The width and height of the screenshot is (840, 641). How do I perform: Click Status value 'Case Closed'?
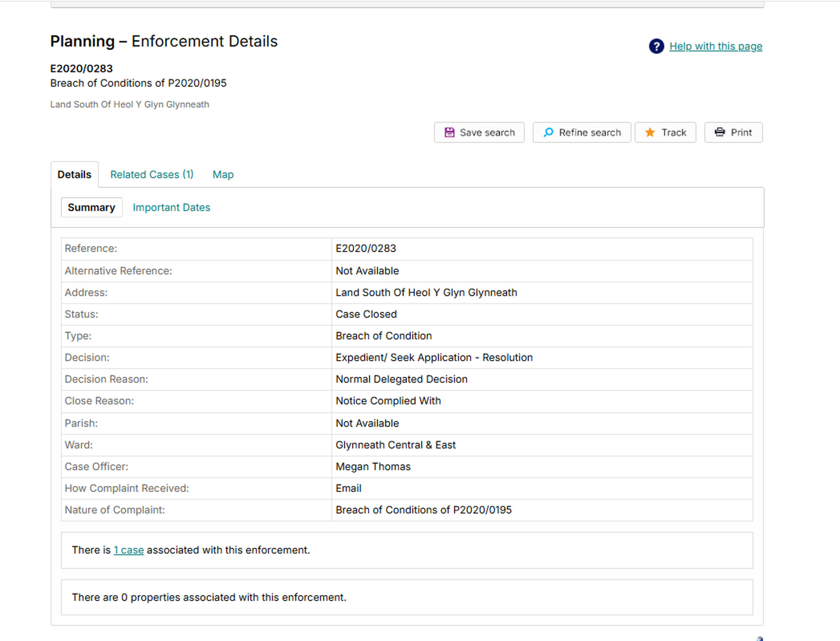coord(366,314)
